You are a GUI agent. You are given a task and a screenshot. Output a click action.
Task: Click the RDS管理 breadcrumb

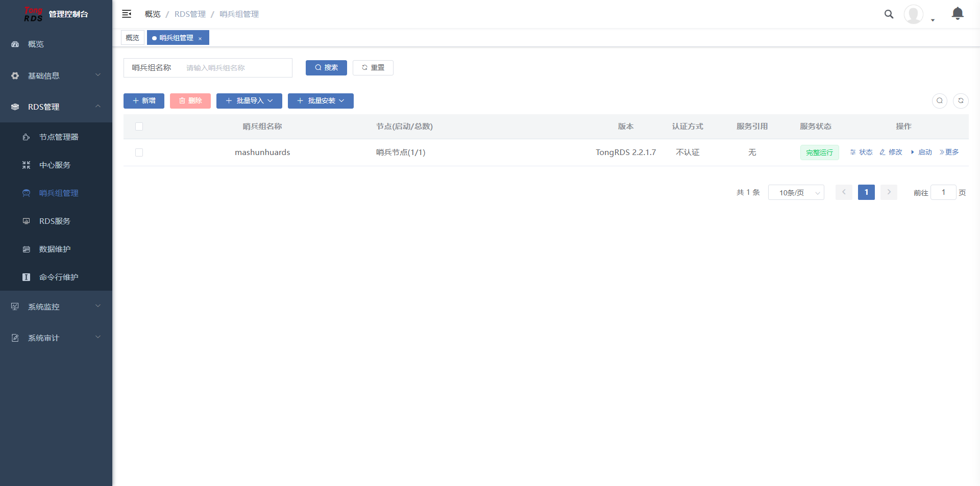[190, 14]
